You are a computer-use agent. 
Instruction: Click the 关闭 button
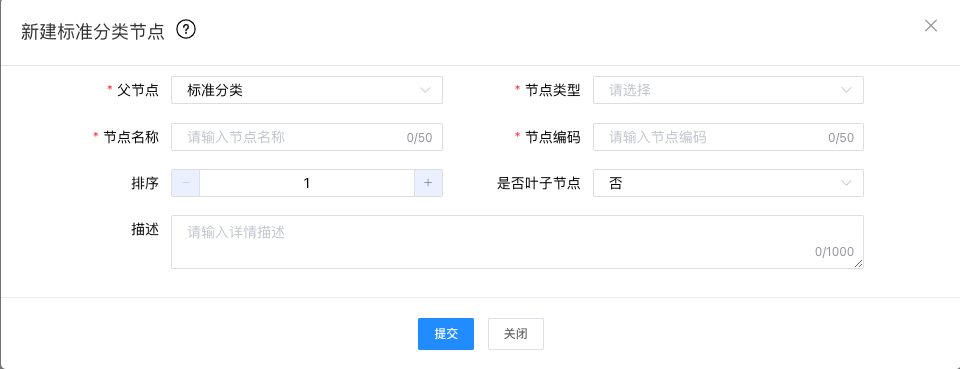click(516, 334)
